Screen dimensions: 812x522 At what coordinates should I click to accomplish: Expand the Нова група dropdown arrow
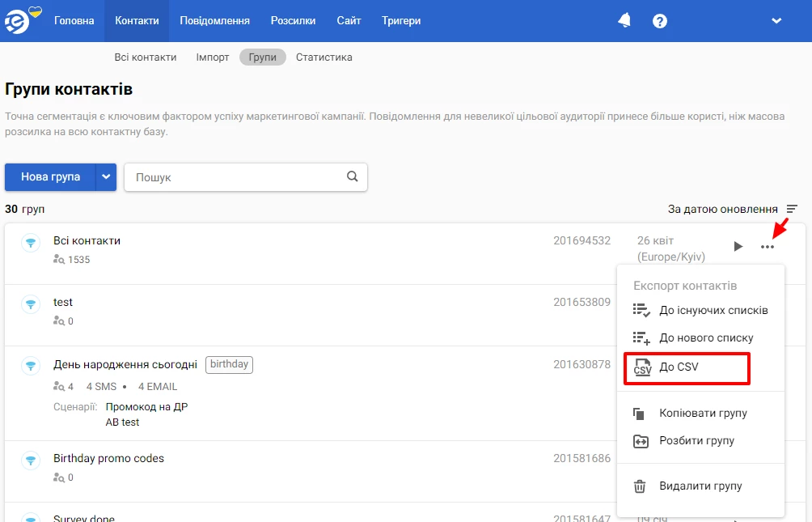point(106,176)
